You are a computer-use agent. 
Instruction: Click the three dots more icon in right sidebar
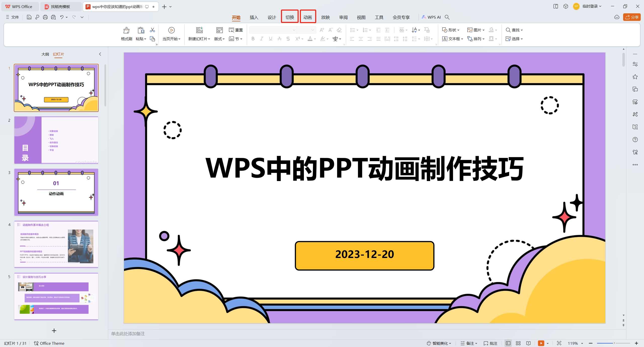[x=635, y=165]
